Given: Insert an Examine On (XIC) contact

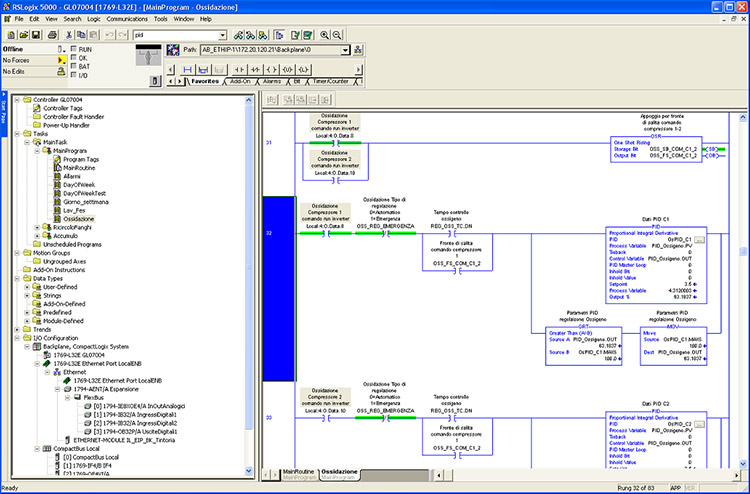Looking at the screenshot, I should click(x=240, y=70).
